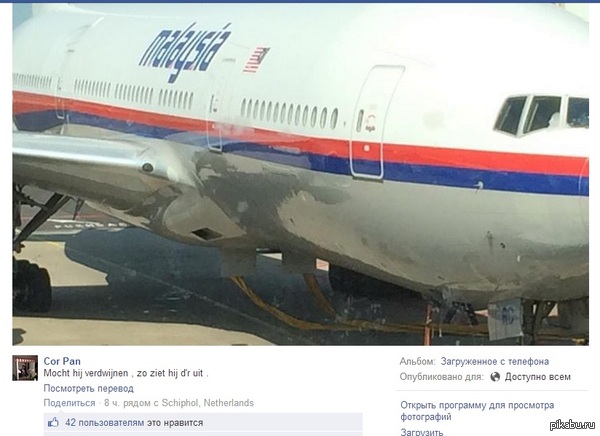The image size is (600, 436).
Task: Click the Поделиться share link
Action: pyautogui.click(x=69, y=403)
